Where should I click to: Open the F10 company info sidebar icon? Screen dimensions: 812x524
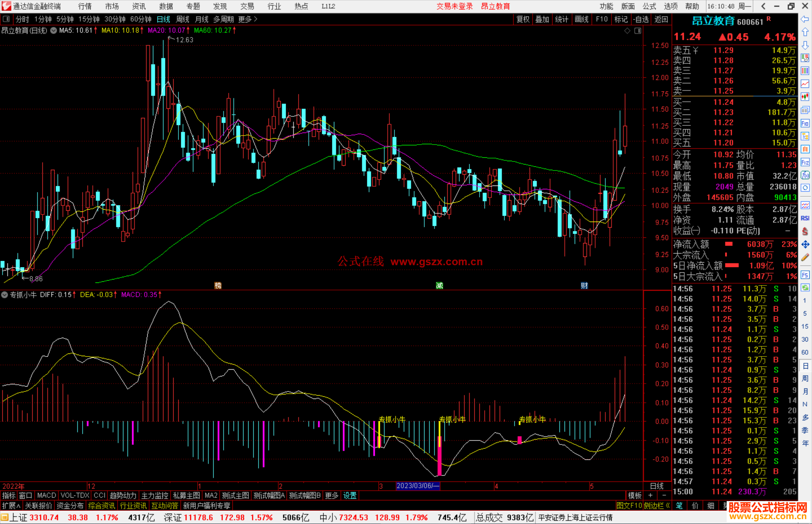(805, 123)
